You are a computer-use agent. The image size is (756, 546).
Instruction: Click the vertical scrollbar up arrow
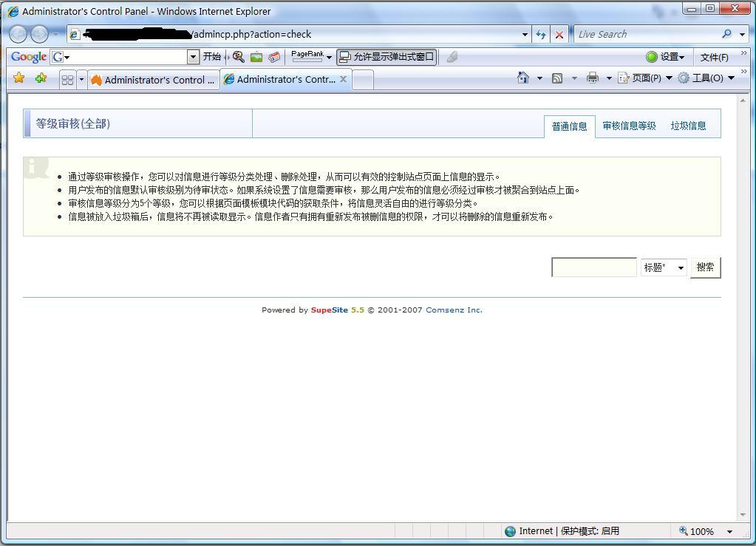tap(743, 100)
